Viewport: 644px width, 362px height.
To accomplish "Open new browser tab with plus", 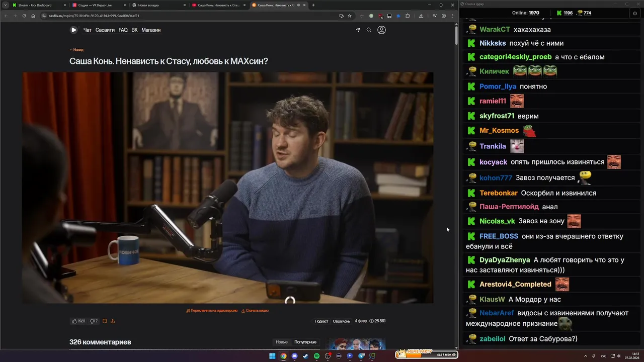I will 313,5.
